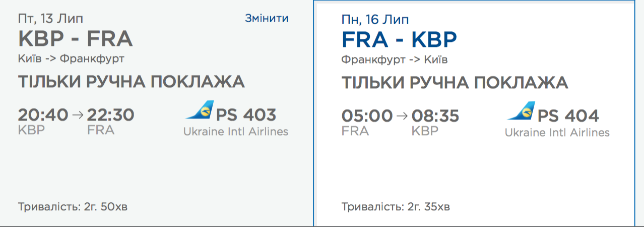
Task: Click the 08:35 arrival time
Action: [435, 116]
